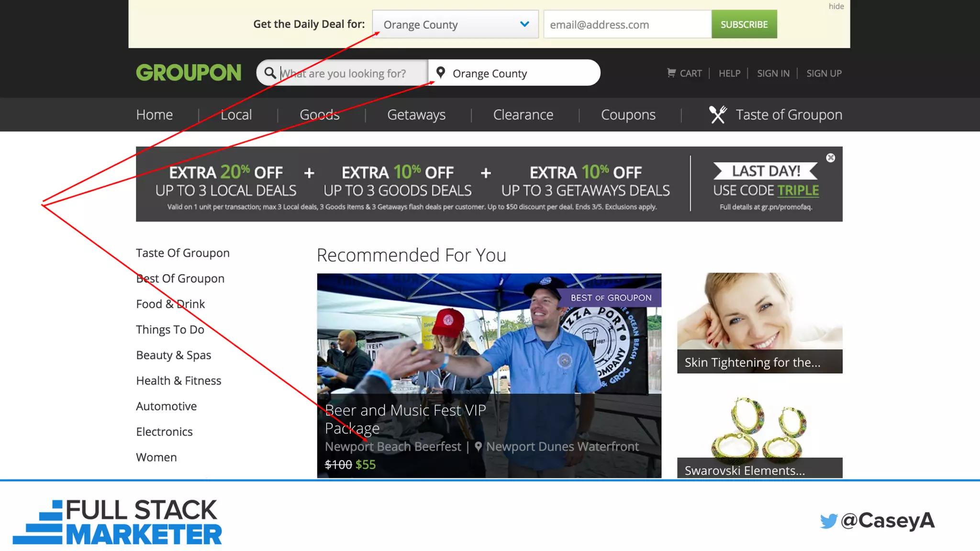Open the Getaways navigation tab
Screen dimensions: 980x551
click(x=416, y=115)
